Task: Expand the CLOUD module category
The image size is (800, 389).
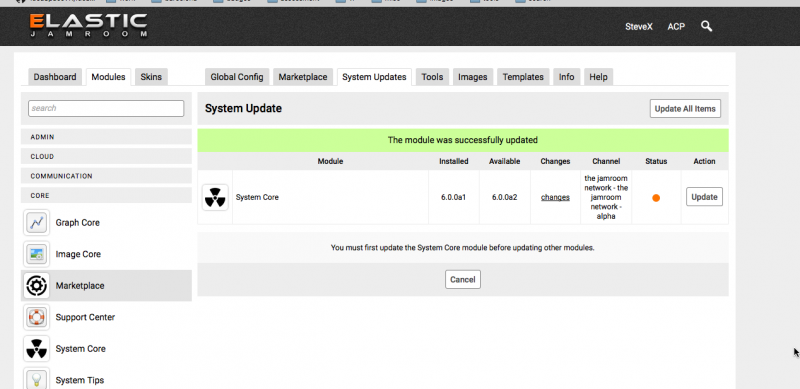Action: coord(106,156)
